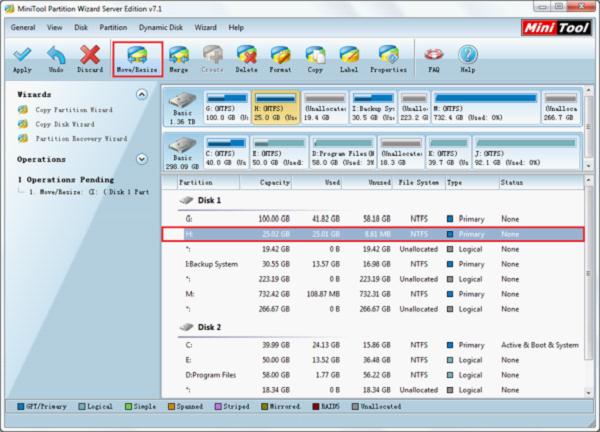600x432 pixels.
Task: Open the Wizard menu
Action: pyautogui.click(x=205, y=28)
